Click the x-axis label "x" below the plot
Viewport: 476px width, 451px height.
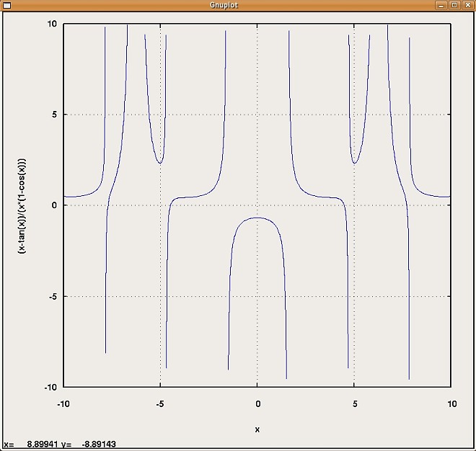(x=257, y=429)
